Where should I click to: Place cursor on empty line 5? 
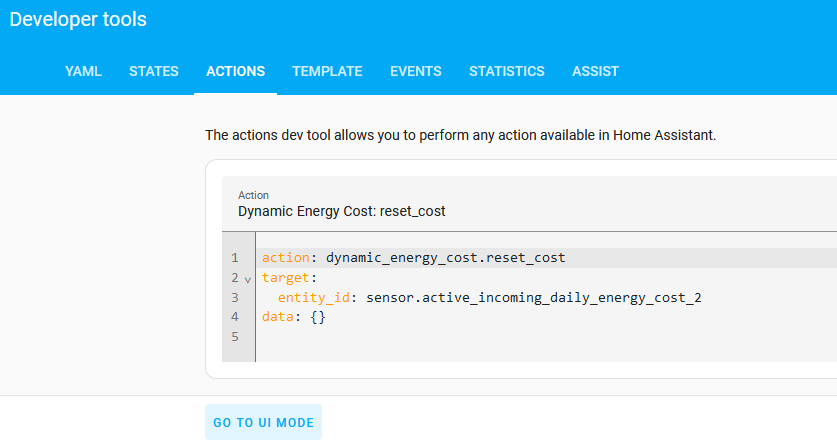[x=547, y=337]
